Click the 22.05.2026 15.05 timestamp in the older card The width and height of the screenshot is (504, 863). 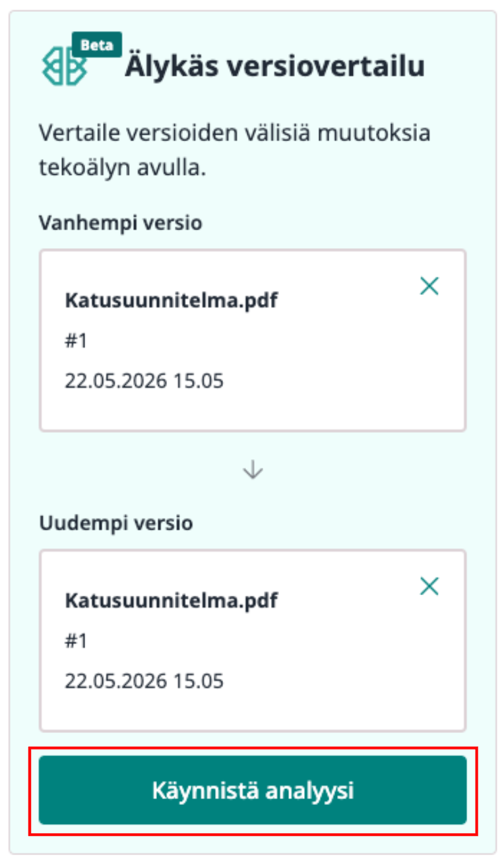[144, 381]
